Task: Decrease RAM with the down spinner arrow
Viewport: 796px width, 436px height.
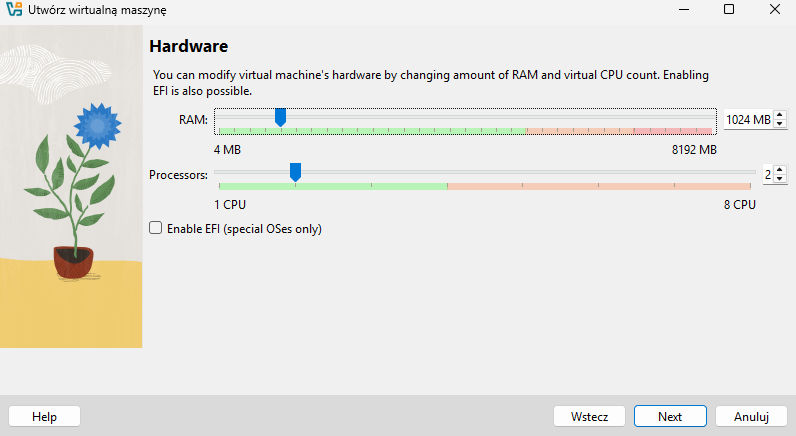Action: [x=780, y=124]
